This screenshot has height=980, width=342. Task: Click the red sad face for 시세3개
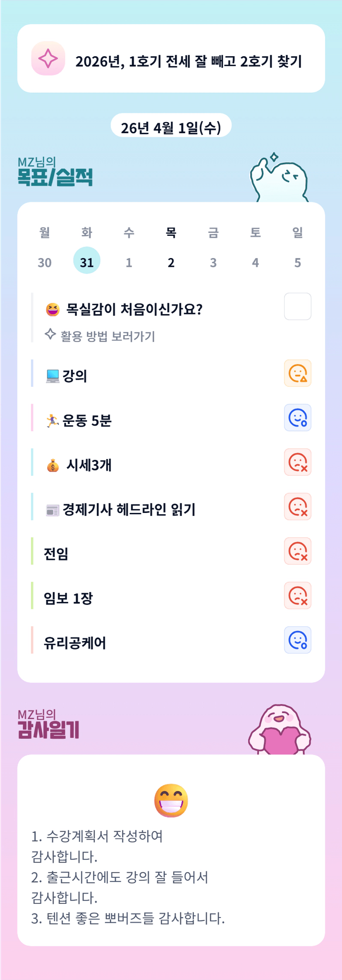click(297, 462)
